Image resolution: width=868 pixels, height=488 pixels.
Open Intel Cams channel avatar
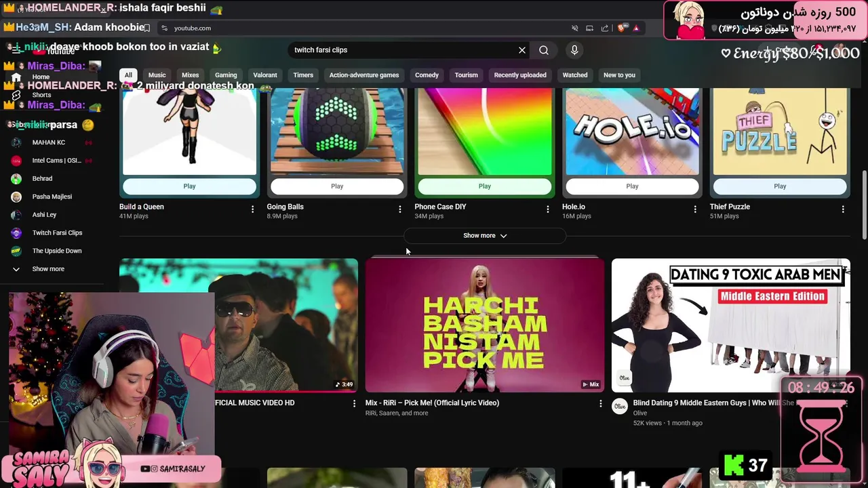point(16,161)
